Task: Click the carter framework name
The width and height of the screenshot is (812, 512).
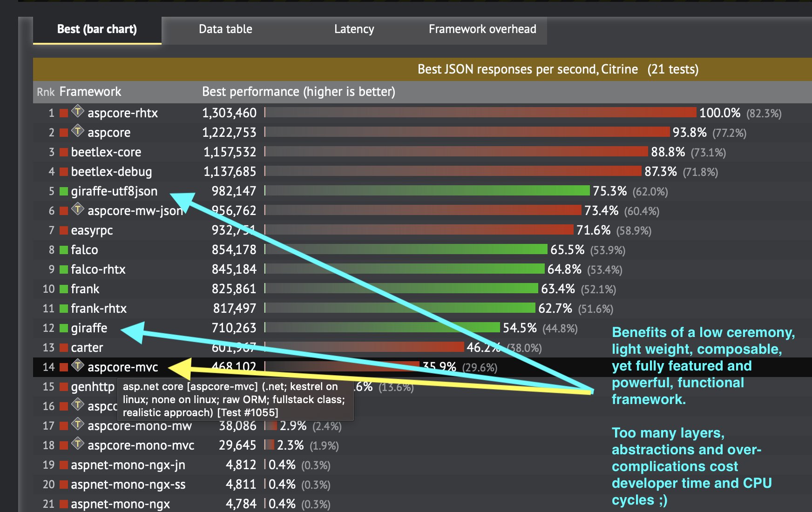Action: pyautogui.click(x=87, y=348)
